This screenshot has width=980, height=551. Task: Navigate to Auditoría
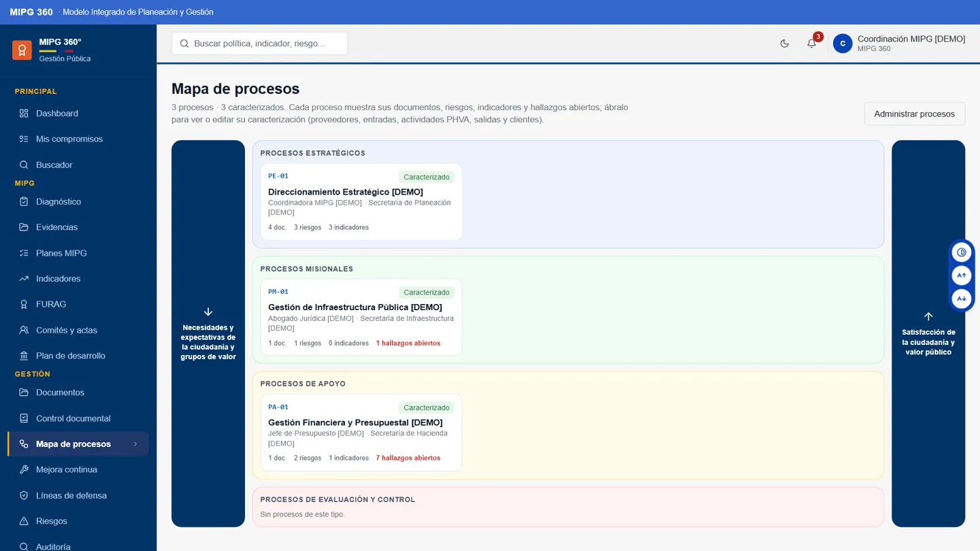[x=78, y=546]
